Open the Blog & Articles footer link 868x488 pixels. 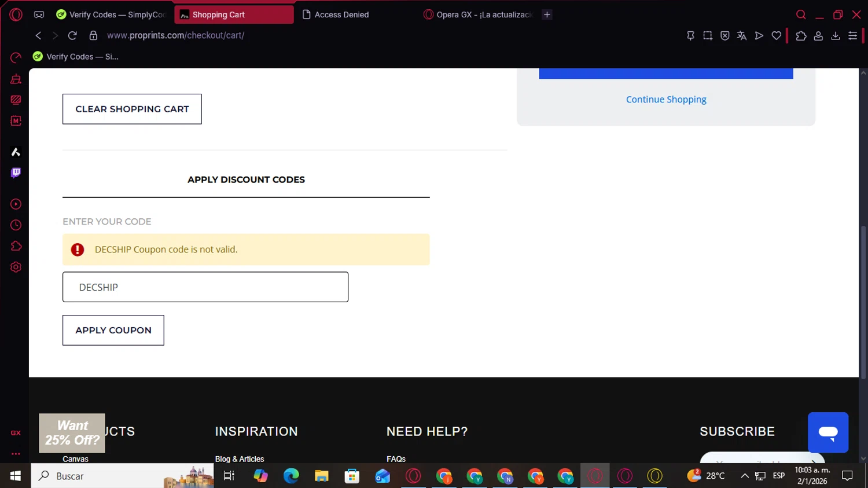240,459
